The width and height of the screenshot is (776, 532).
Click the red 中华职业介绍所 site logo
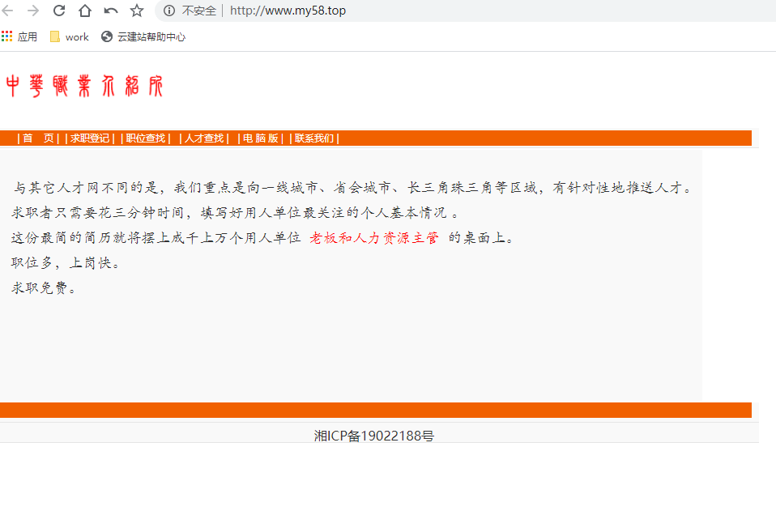tap(84, 86)
